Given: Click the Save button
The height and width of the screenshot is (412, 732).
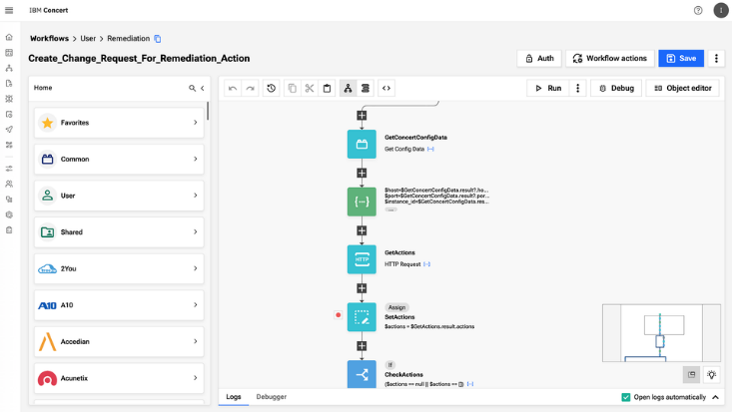Looking at the screenshot, I should pyautogui.click(x=681, y=58).
